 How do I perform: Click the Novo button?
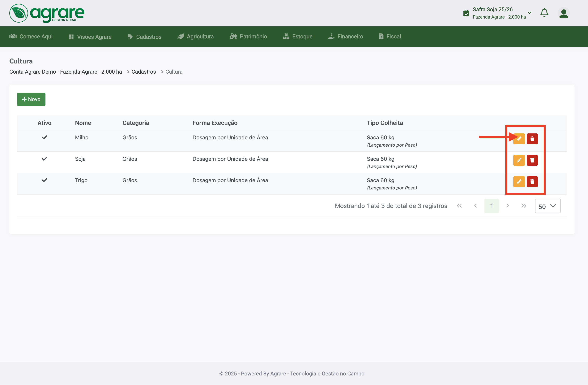[x=31, y=99]
